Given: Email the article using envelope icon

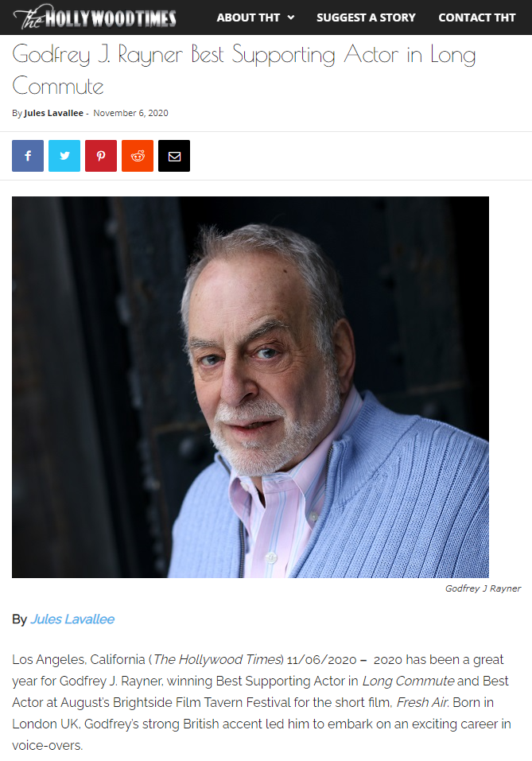Looking at the screenshot, I should point(174,156).
